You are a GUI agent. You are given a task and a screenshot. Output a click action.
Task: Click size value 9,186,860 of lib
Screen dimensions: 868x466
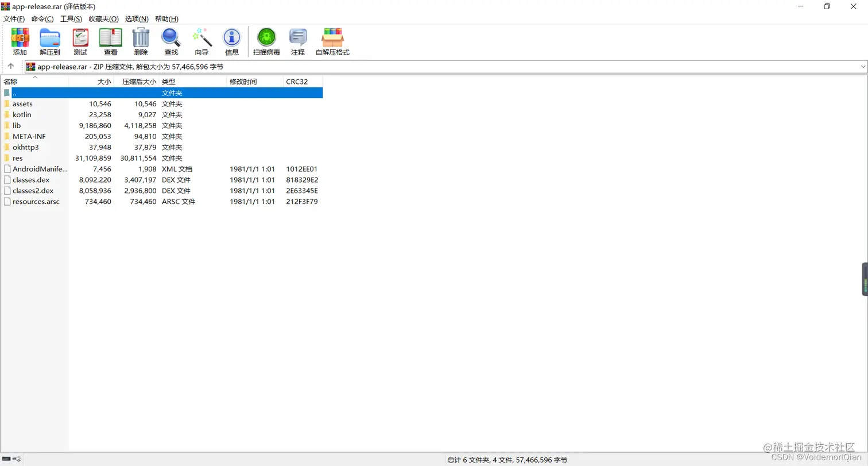[x=95, y=126]
